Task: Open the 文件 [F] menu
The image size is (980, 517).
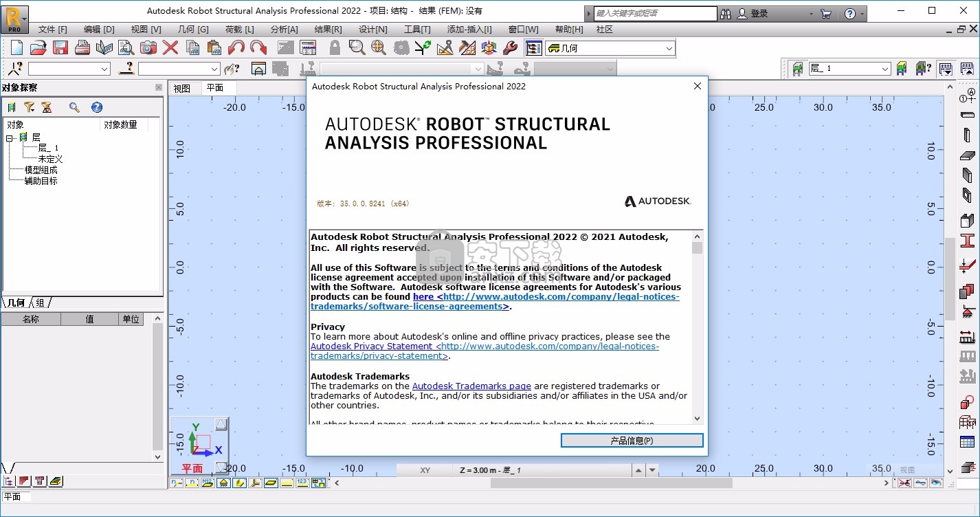Action: click(x=52, y=29)
